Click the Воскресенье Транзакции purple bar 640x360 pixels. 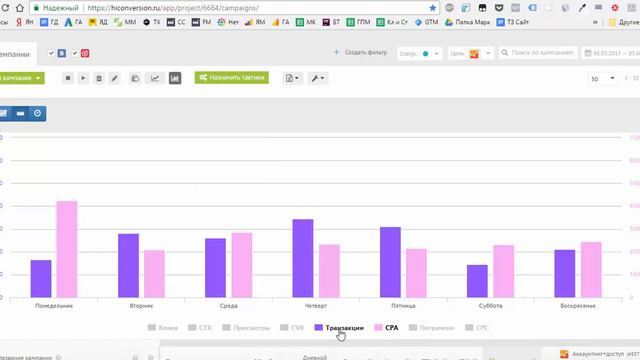(564, 273)
